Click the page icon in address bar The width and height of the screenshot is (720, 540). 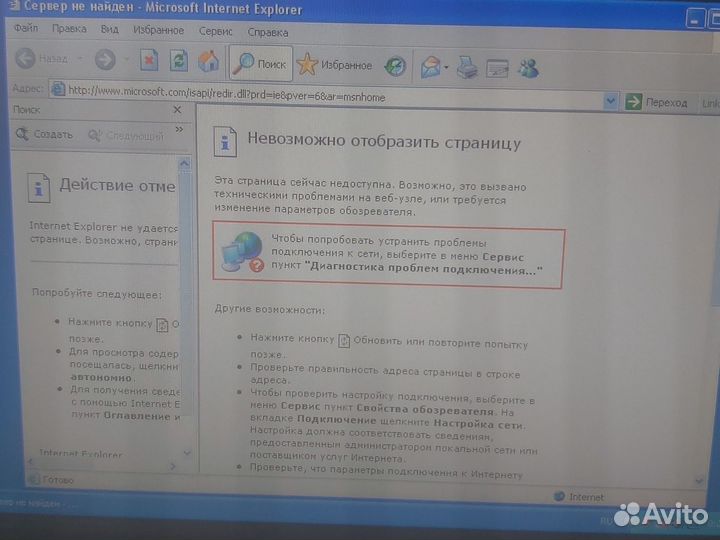pos(57,89)
